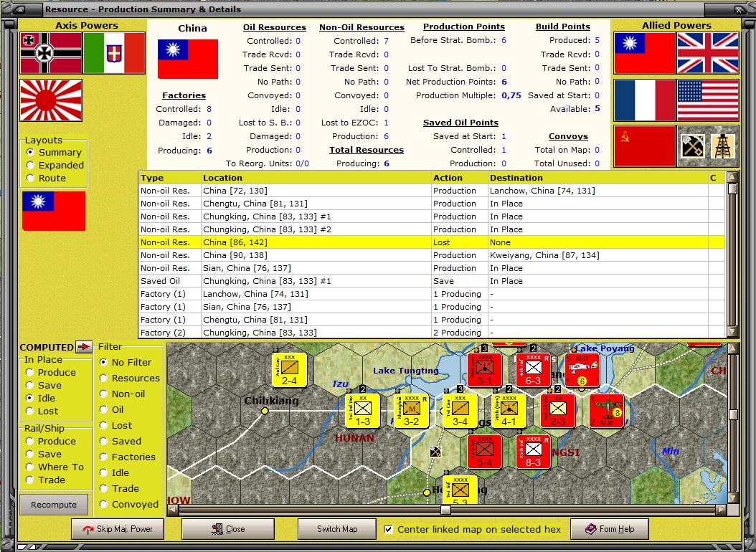Image resolution: width=756 pixels, height=552 pixels.
Task: Click the large China flag beside Factories
Action: (x=188, y=59)
